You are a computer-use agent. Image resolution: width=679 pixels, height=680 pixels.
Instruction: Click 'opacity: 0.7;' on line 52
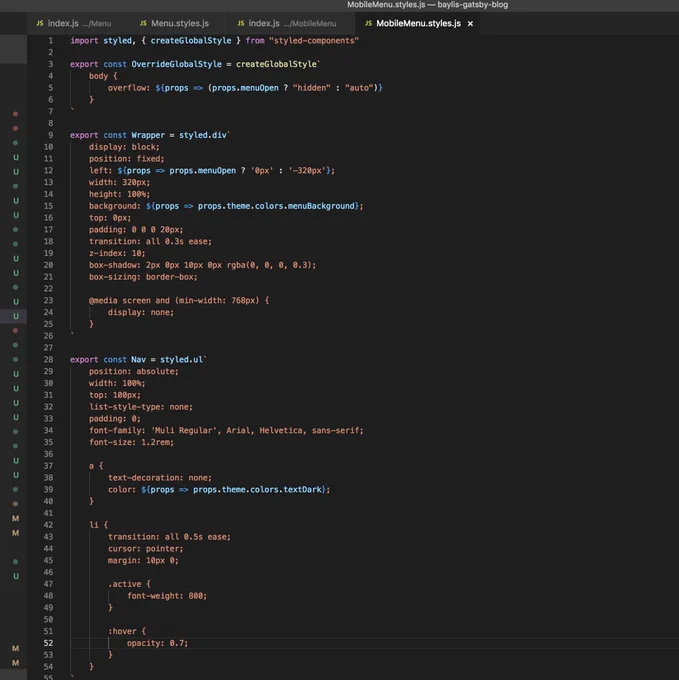click(157, 643)
